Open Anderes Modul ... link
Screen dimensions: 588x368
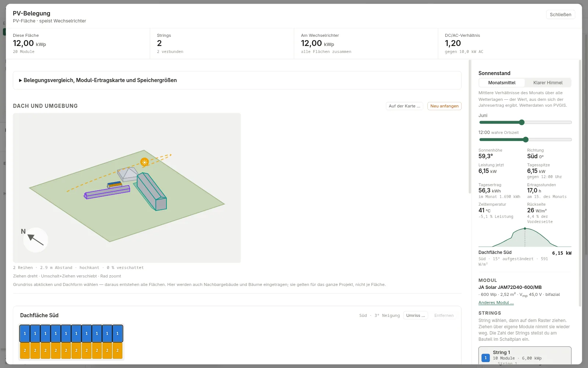tap(496, 302)
